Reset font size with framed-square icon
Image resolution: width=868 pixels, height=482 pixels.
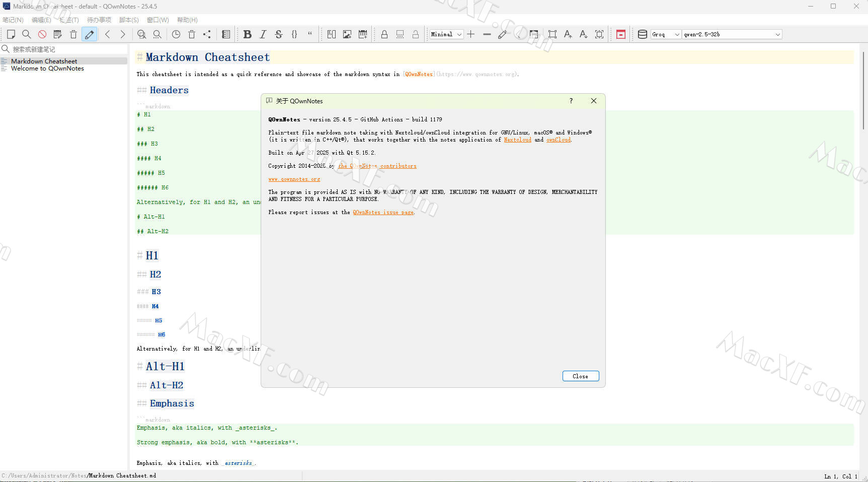(599, 34)
